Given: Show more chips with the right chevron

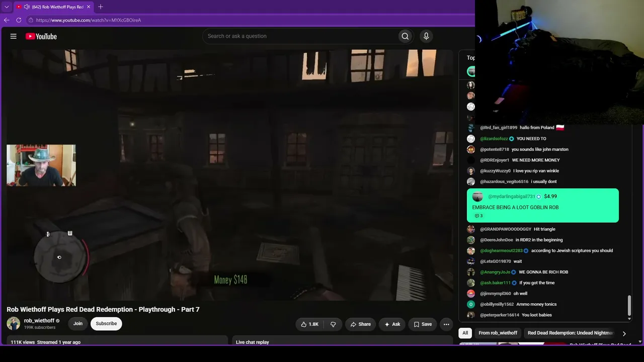Looking at the screenshot, I should coord(624,333).
